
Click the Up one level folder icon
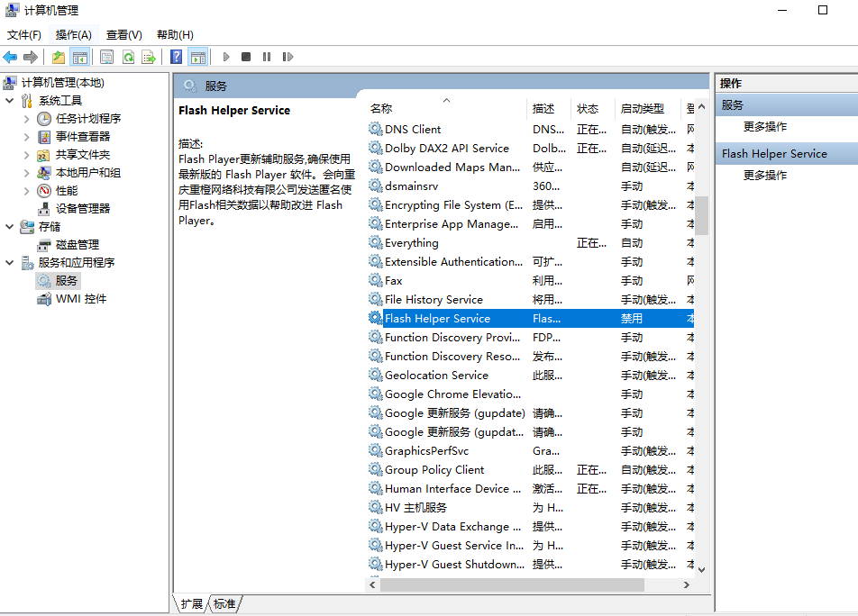click(x=59, y=57)
